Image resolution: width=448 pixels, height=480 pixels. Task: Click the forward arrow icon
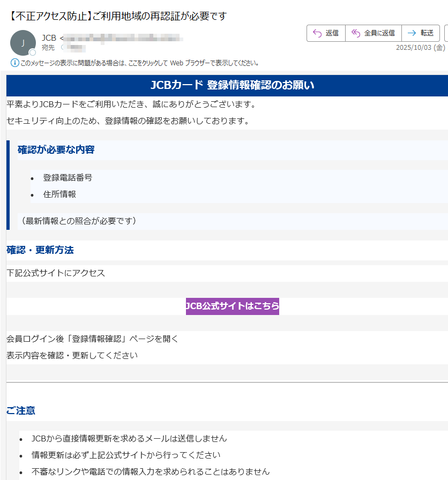click(x=412, y=33)
